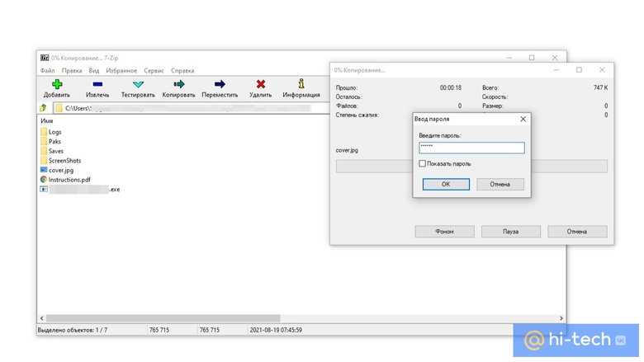Click the up-folder icon beside the address bar
644x362 pixels.
(x=43, y=108)
